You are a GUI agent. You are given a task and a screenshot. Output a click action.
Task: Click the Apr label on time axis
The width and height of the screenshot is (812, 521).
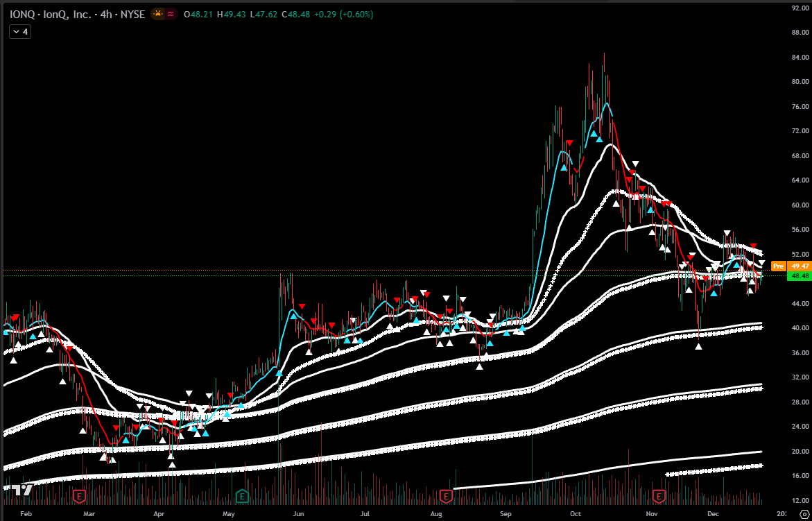point(159,513)
